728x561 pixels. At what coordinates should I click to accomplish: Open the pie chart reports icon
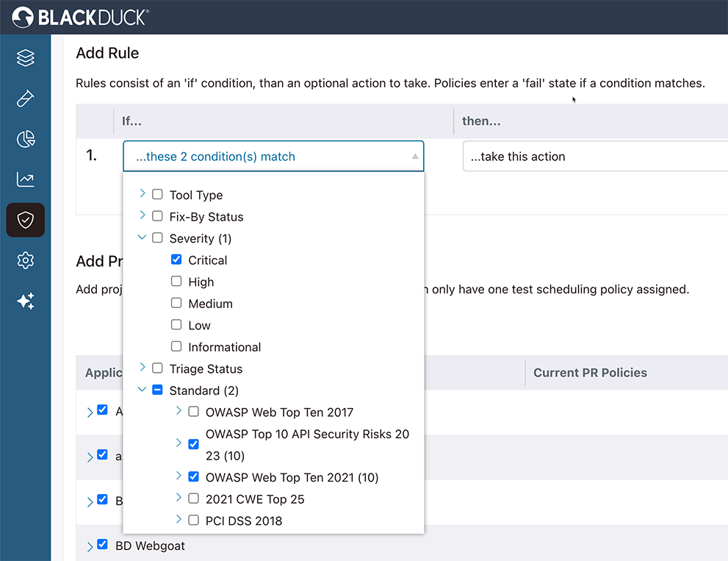[x=25, y=138]
